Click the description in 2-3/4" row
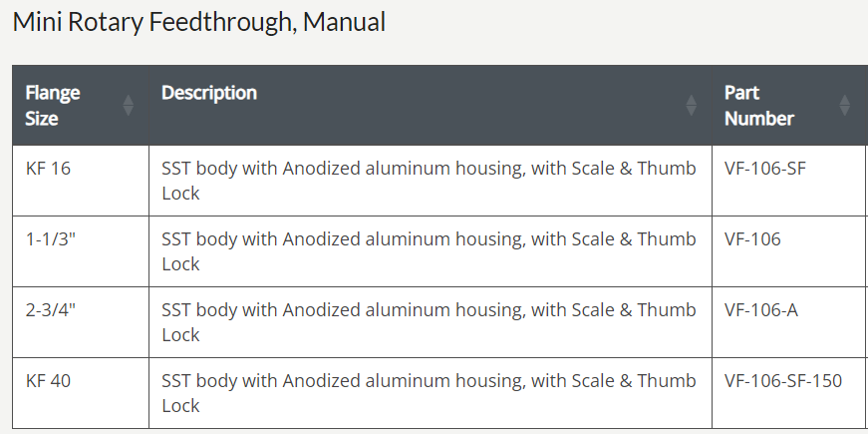 (430, 322)
